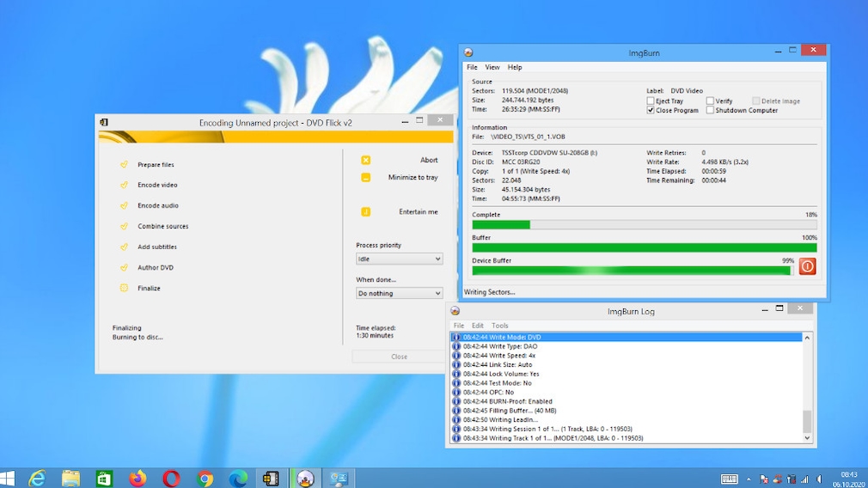The image size is (868, 488).
Task: Click the 'Encode video' step text
Action: pyautogui.click(x=158, y=185)
